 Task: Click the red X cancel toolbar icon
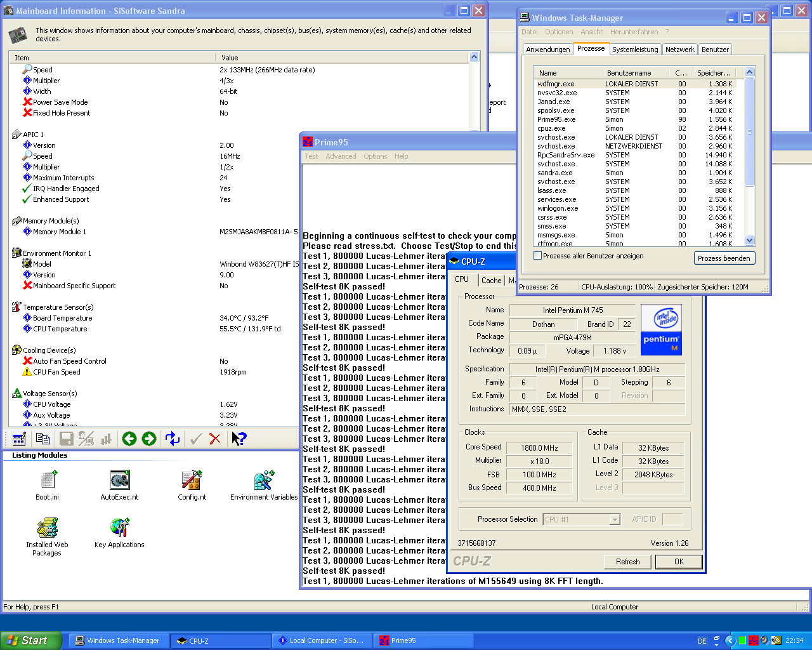[x=215, y=439]
